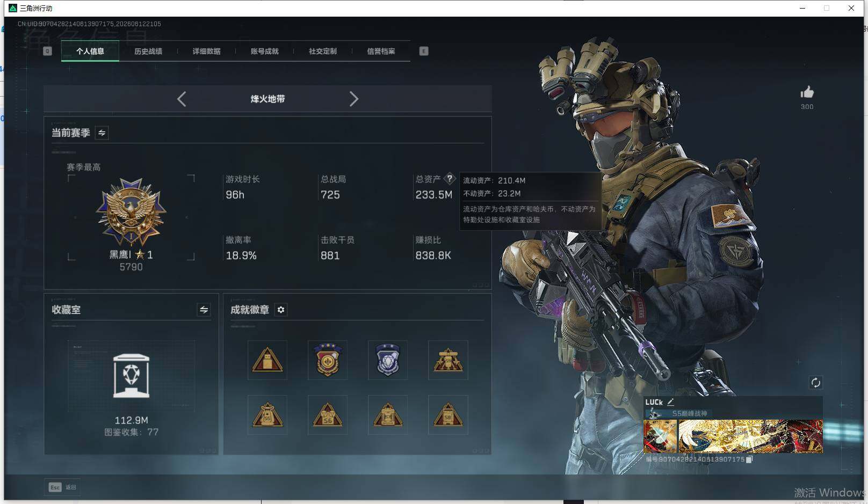Edit the LUCk nickname with pencil icon
Viewport: 868px width, 504px height.
pos(670,402)
